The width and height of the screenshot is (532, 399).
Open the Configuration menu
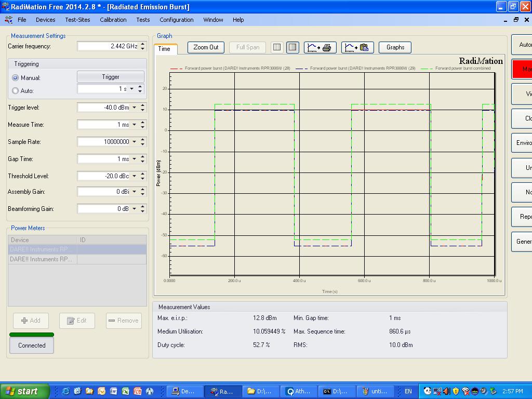[x=177, y=20]
